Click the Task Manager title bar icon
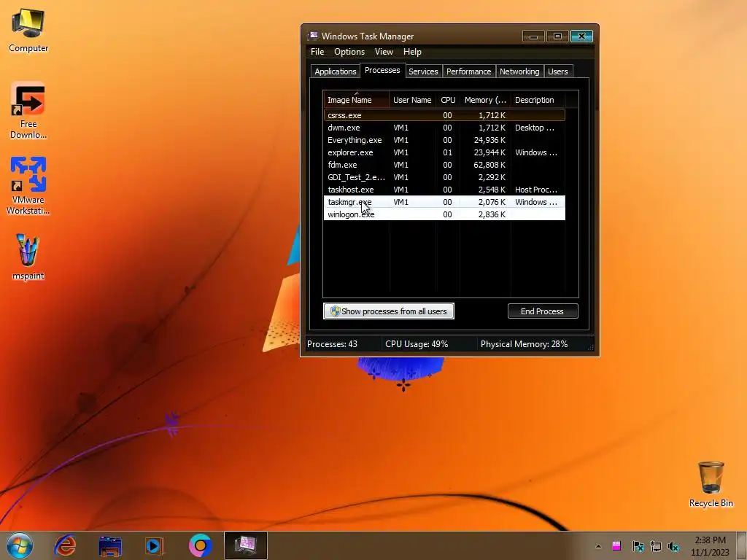This screenshot has height=560, width=747. point(312,36)
